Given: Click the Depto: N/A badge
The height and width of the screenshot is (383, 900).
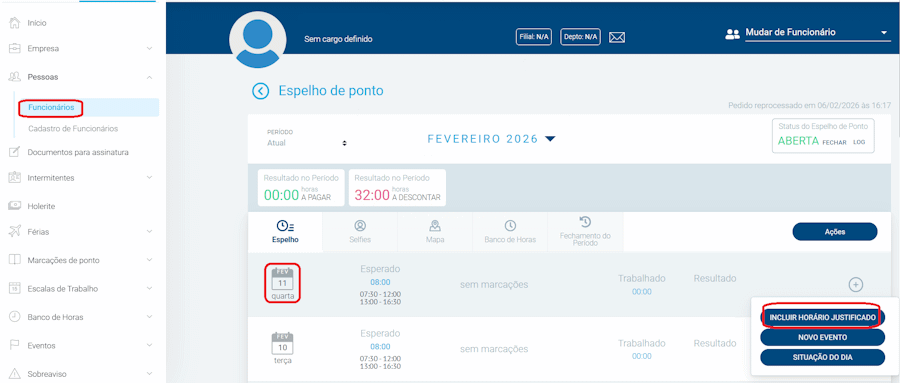Looking at the screenshot, I should 580,37.
